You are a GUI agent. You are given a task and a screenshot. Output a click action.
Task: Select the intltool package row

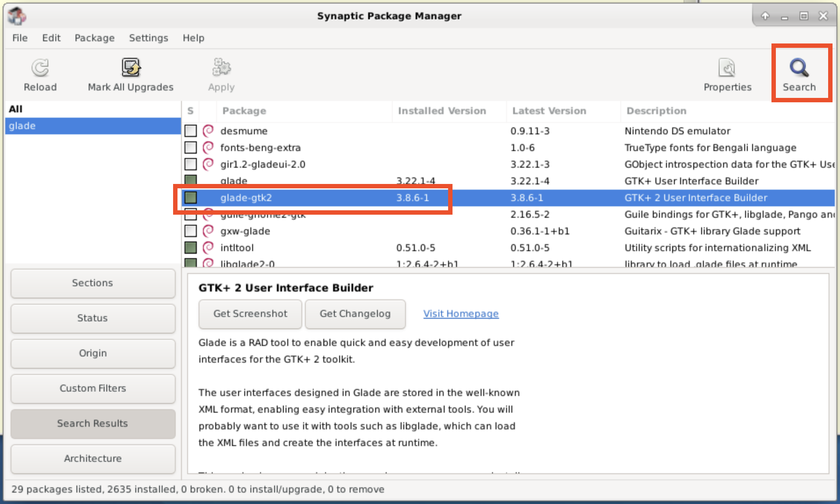[x=508, y=248]
